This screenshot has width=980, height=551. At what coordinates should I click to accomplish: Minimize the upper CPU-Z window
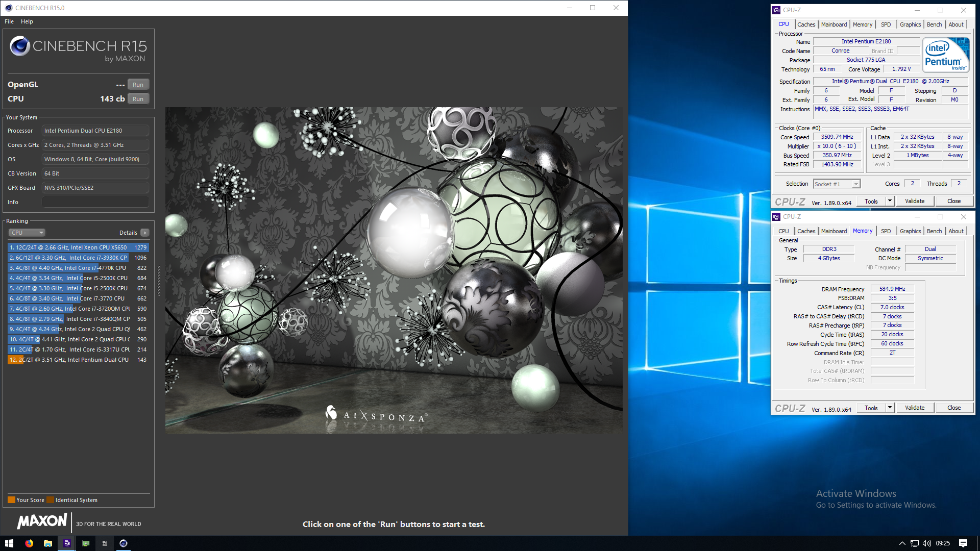point(917,10)
